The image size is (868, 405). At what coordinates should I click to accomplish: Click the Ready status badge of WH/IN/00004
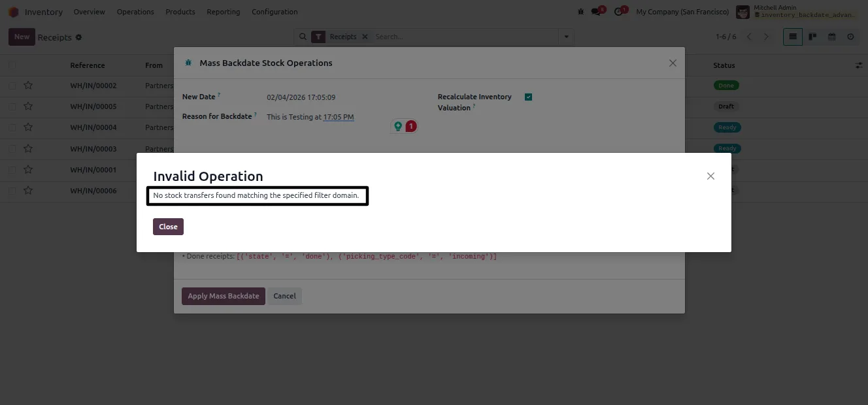point(727,127)
